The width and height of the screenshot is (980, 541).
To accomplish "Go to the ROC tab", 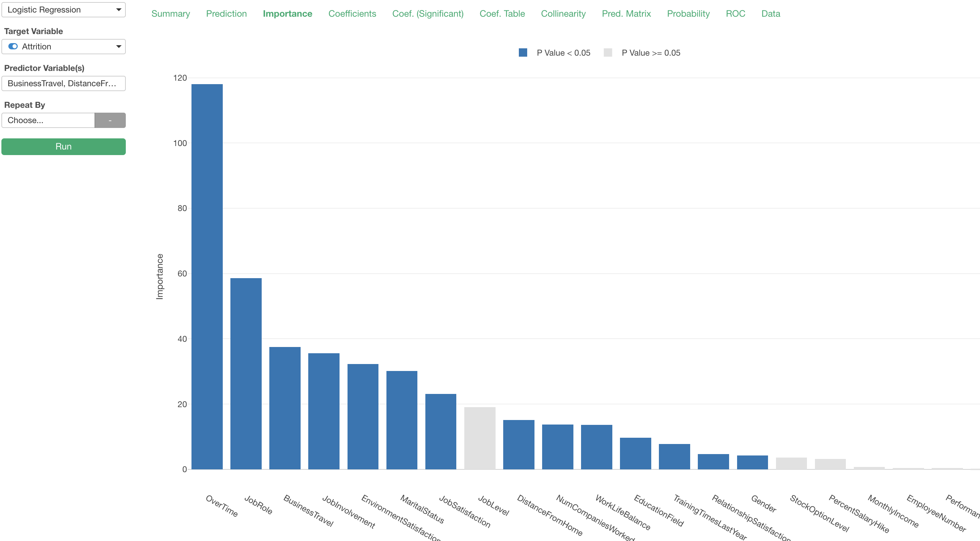I will point(735,14).
